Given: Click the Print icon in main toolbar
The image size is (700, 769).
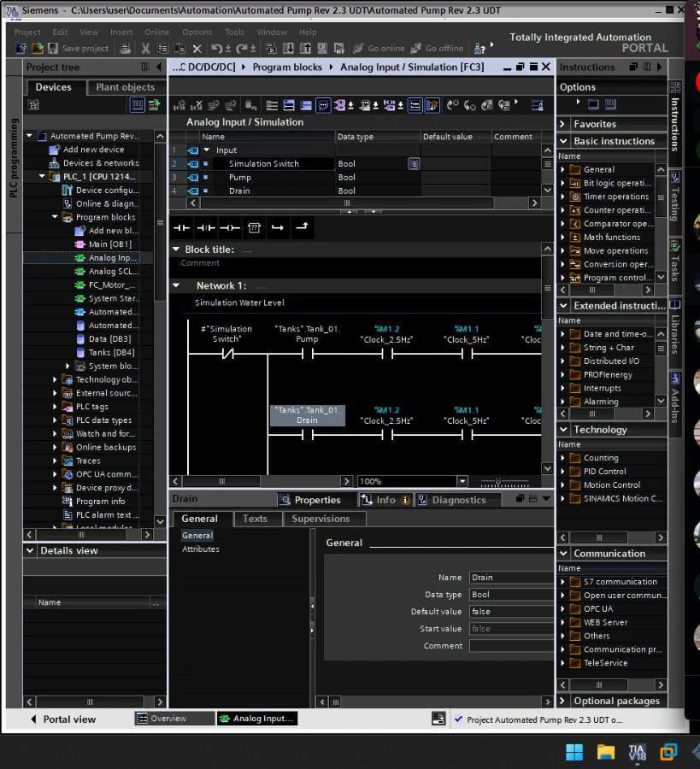Looking at the screenshot, I should pyautogui.click(x=125, y=48).
